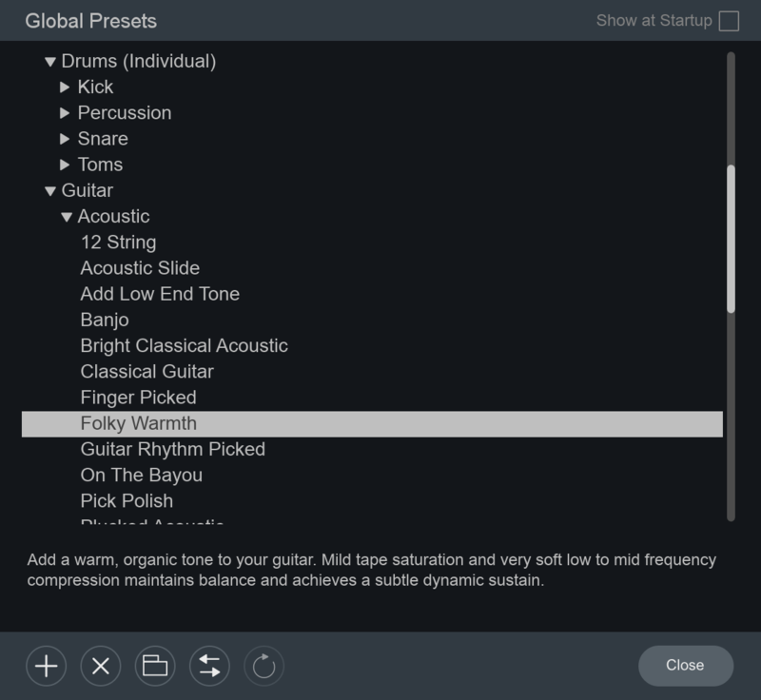
Task: Click the folder icon in bottom toolbar
Action: pyautogui.click(x=154, y=666)
